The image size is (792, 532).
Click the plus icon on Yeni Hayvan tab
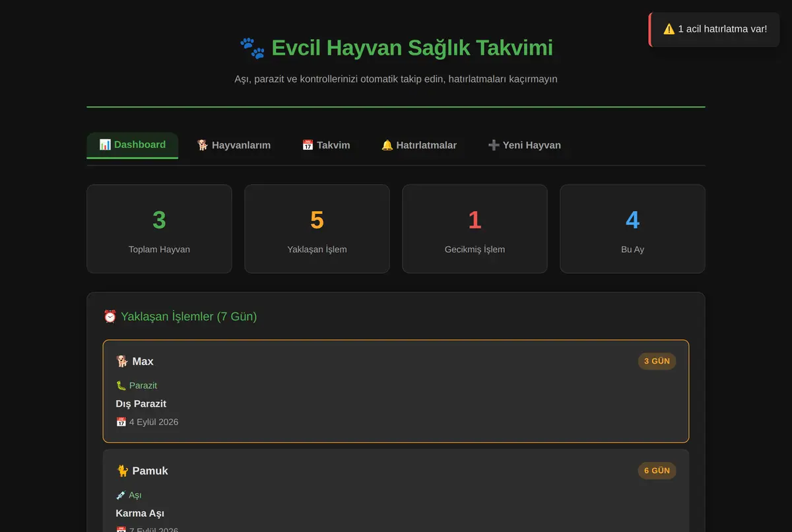tap(494, 145)
